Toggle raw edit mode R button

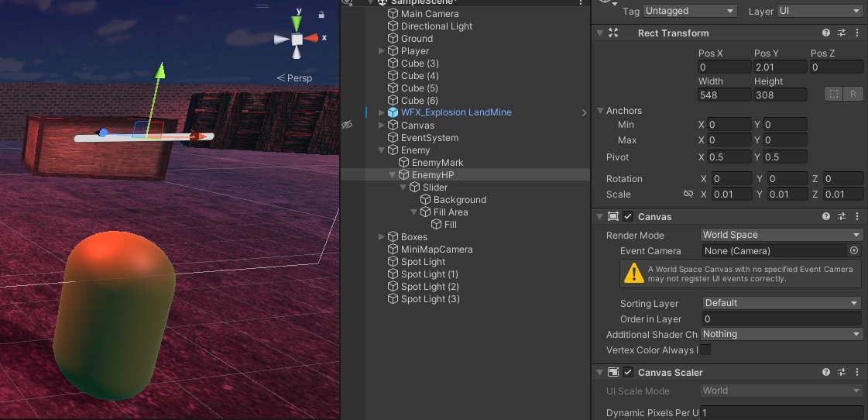coord(853,95)
